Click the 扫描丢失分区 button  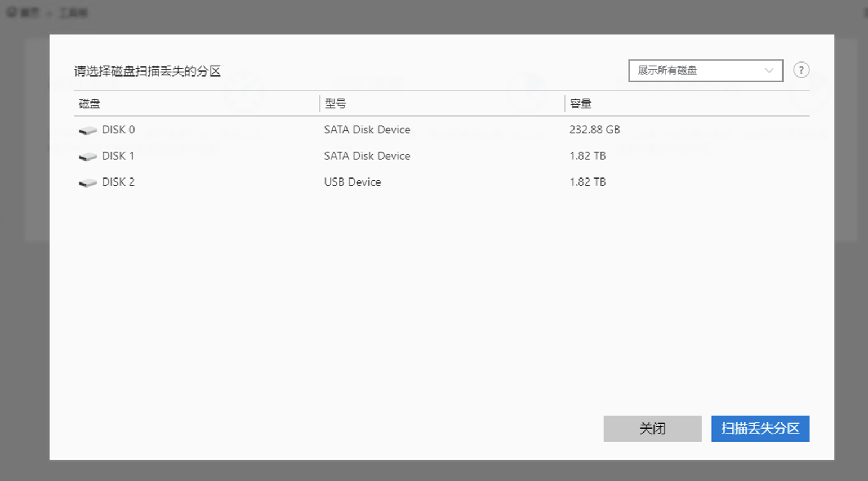(x=760, y=429)
